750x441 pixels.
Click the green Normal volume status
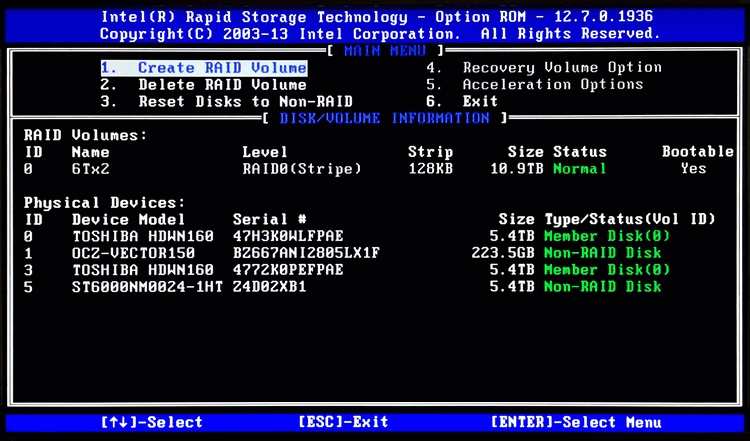pyautogui.click(x=580, y=169)
